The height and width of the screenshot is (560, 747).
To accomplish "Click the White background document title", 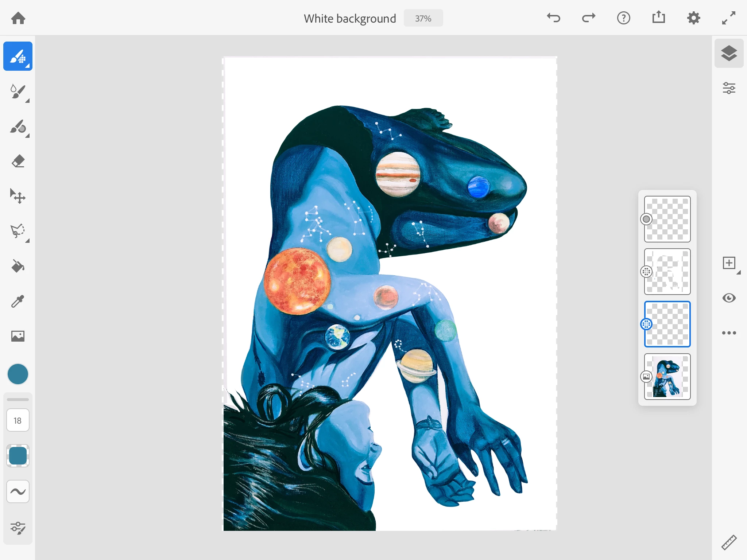I will (349, 18).
